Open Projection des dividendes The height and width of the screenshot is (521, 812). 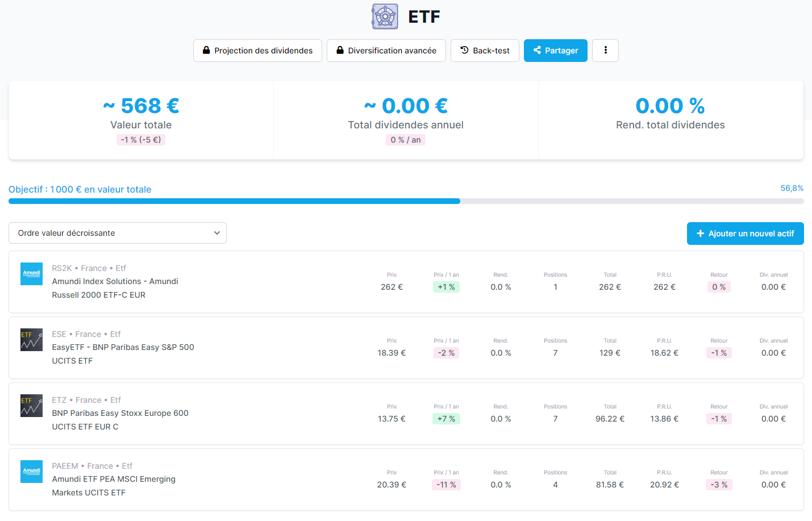tap(257, 51)
